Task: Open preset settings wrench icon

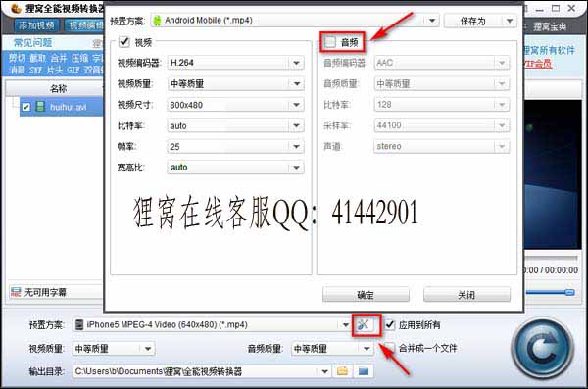Action: click(x=363, y=325)
